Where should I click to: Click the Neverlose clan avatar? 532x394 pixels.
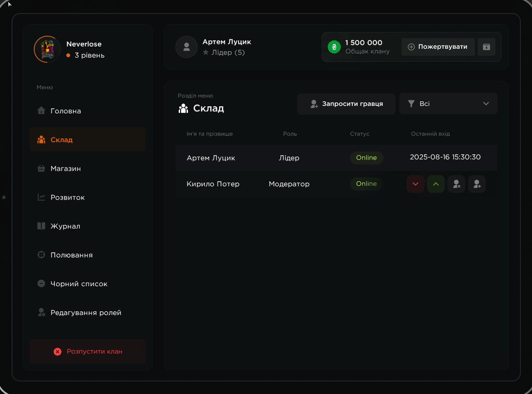coord(47,49)
